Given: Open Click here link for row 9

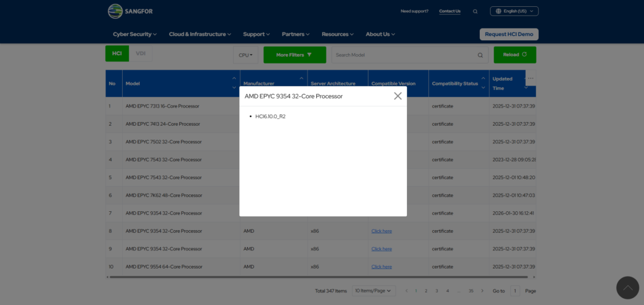Looking at the screenshot, I should coord(382,249).
